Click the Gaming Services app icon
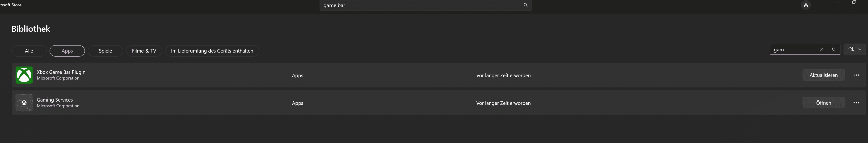 (24, 103)
